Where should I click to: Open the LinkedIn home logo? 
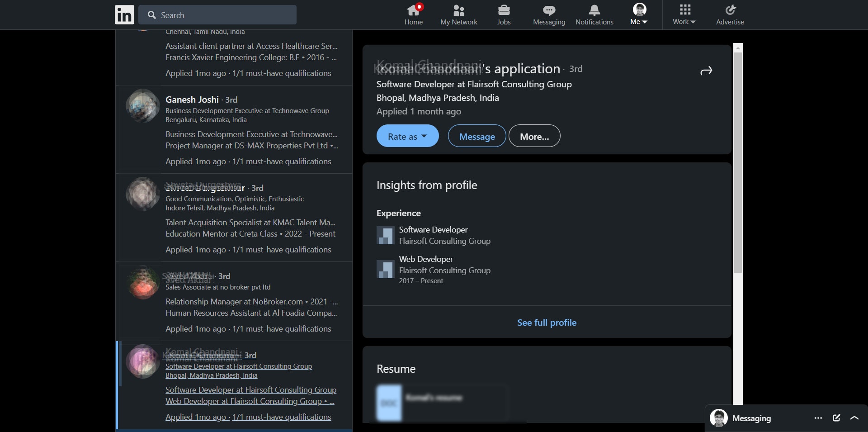124,15
